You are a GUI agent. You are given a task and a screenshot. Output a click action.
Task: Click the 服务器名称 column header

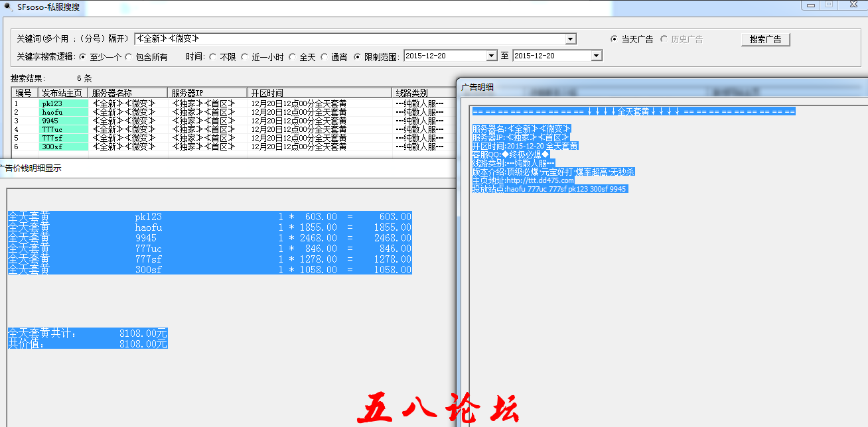coord(125,91)
